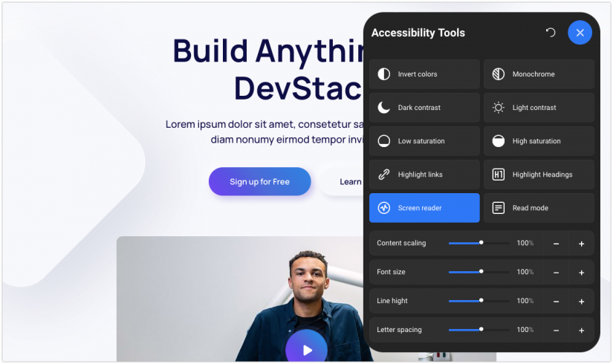Image resolution: width=613 pixels, height=364 pixels.
Task: Click the Sign up for Free button
Action: click(x=259, y=181)
